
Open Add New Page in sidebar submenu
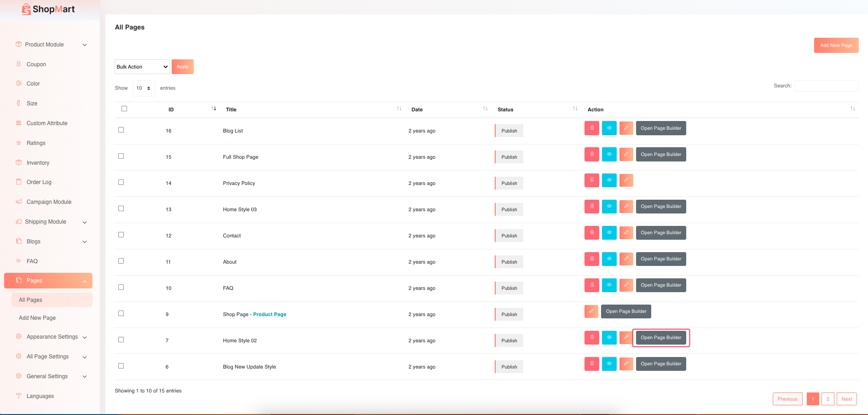(x=37, y=318)
